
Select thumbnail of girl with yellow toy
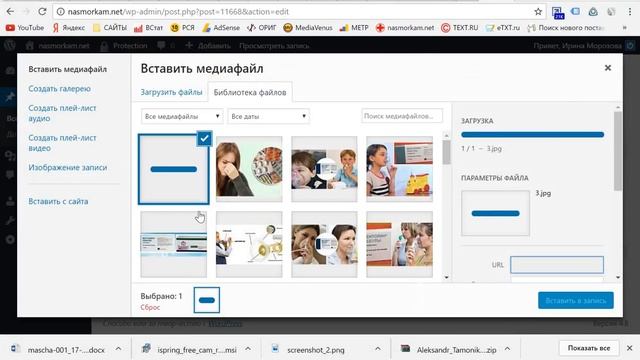(x=399, y=169)
